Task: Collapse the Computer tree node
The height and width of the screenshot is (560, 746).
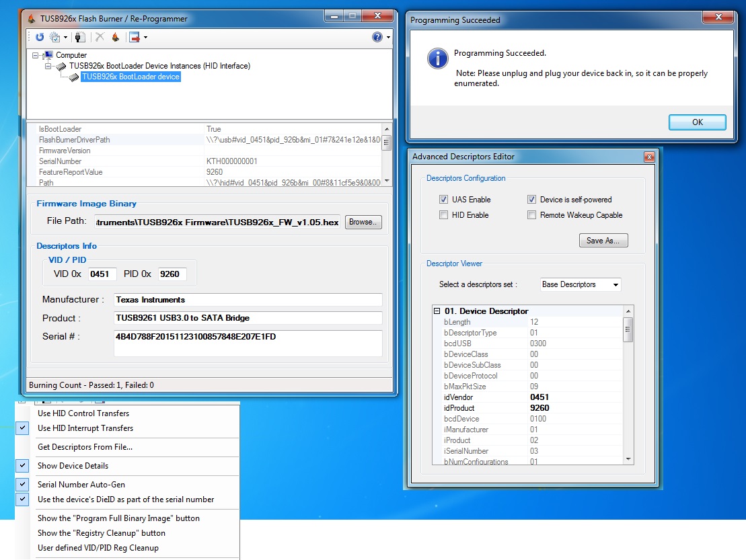Action: [x=35, y=55]
